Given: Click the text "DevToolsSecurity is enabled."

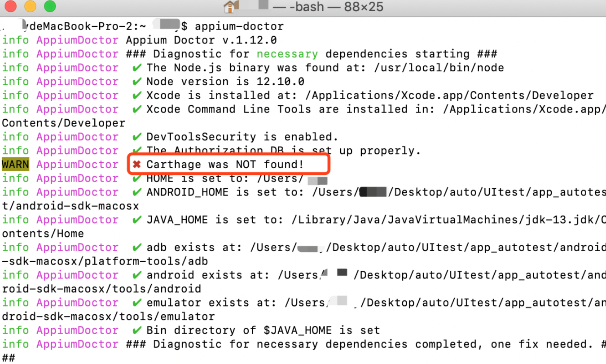Looking at the screenshot, I should [242, 137].
